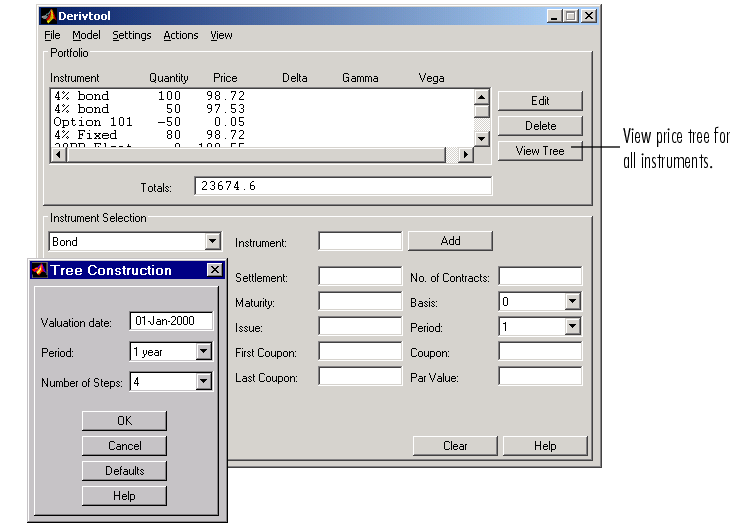Screen dimensions: 740x529
Task: Click Help button in Derivtool window
Action: coord(545,446)
